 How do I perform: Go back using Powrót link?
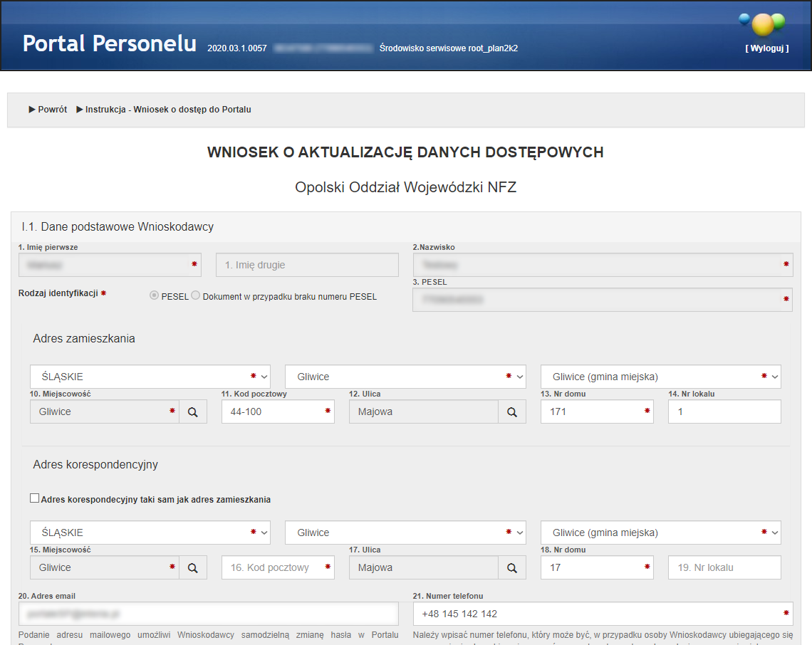point(48,110)
